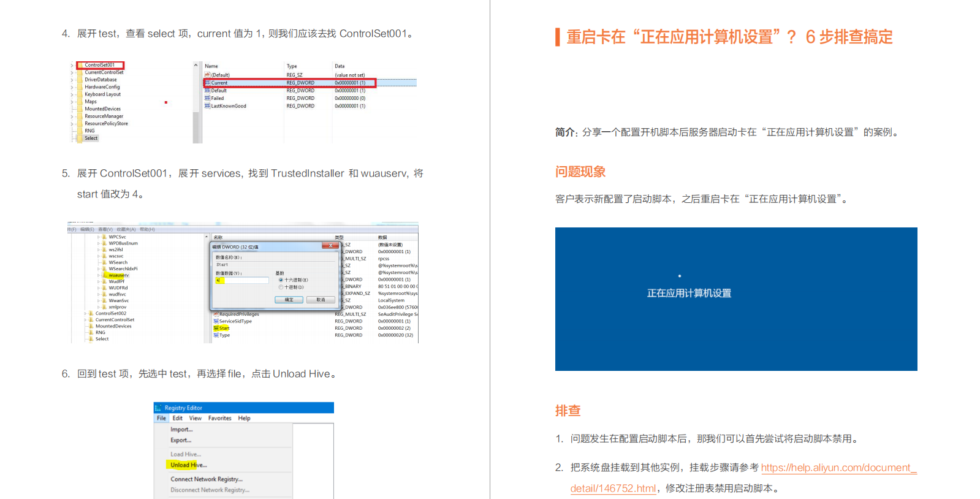The width and height of the screenshot is (980, 499).
Task: Click the string value icon beside (Default)
Action: tap(208, 75)
